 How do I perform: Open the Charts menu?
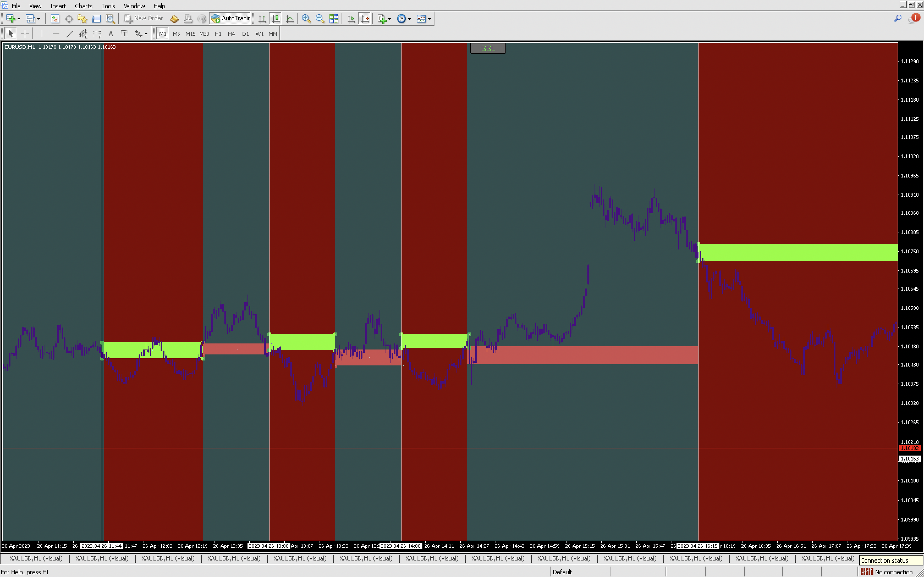coord(84,6)
